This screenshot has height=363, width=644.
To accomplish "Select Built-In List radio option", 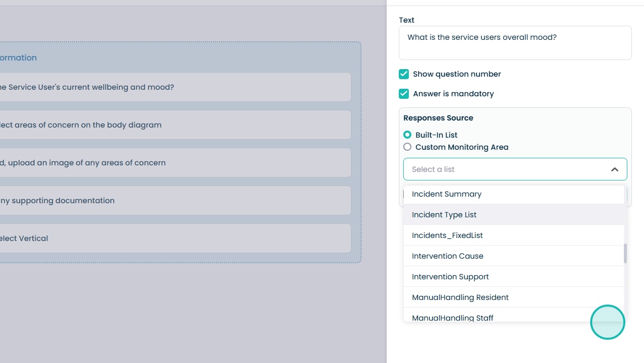I will [x=407, y=135].
